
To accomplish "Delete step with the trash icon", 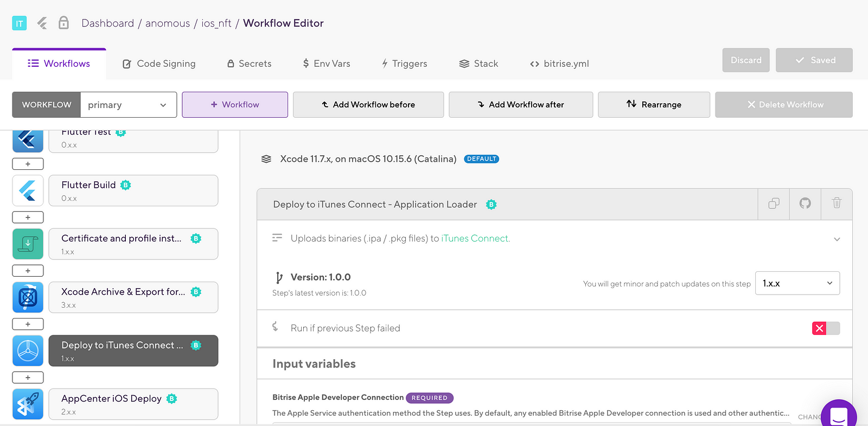I will tap(837, 204).
